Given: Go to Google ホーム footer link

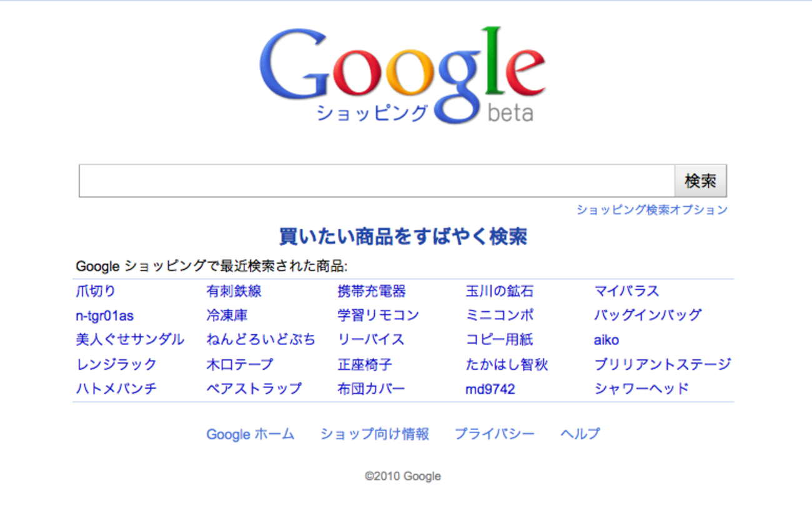Looking at the screenshot, I should (250, 434).
